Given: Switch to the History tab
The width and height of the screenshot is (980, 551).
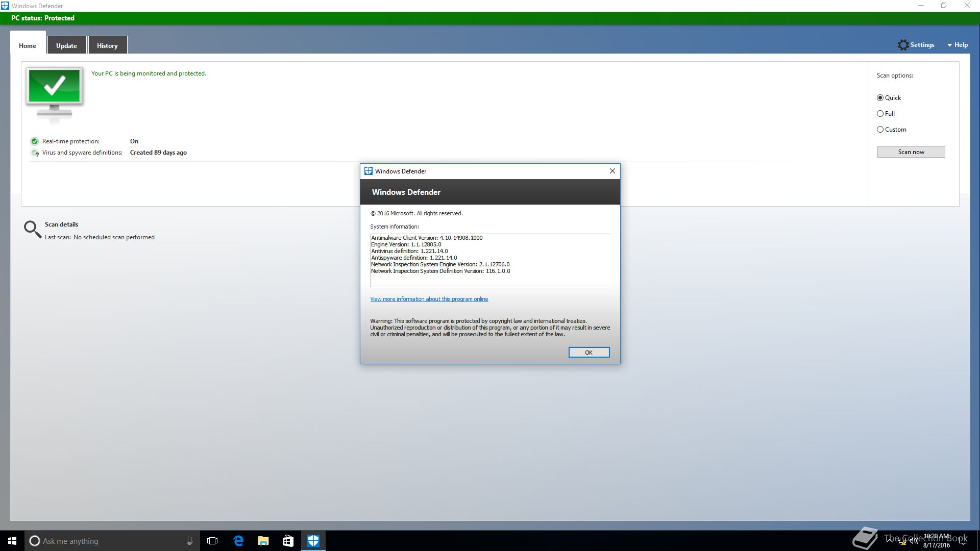Looking at the screenshot, I should click(x=107, y=45).
